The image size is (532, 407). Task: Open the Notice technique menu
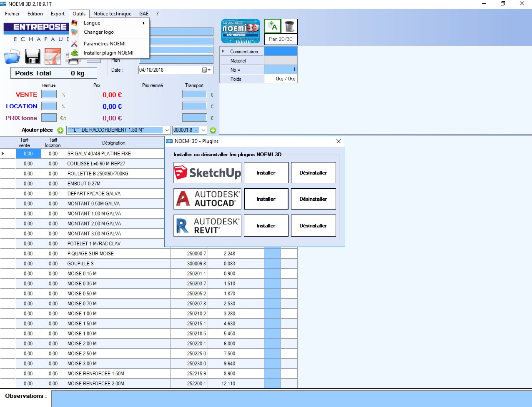pyautogui.click(x=113, y=14)
